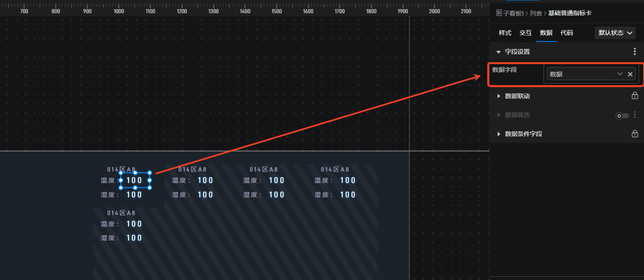Expand the 数据联动 section

coord(499,96)
